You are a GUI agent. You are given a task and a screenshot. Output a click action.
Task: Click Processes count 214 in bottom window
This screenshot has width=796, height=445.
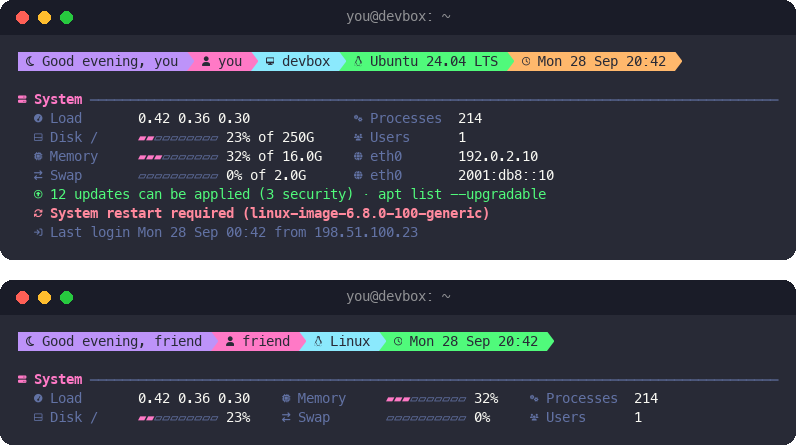pos(646,398)
